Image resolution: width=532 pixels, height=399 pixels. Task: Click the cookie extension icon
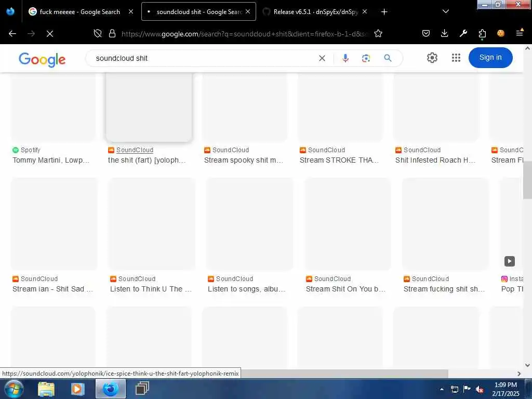click(501, 33)
